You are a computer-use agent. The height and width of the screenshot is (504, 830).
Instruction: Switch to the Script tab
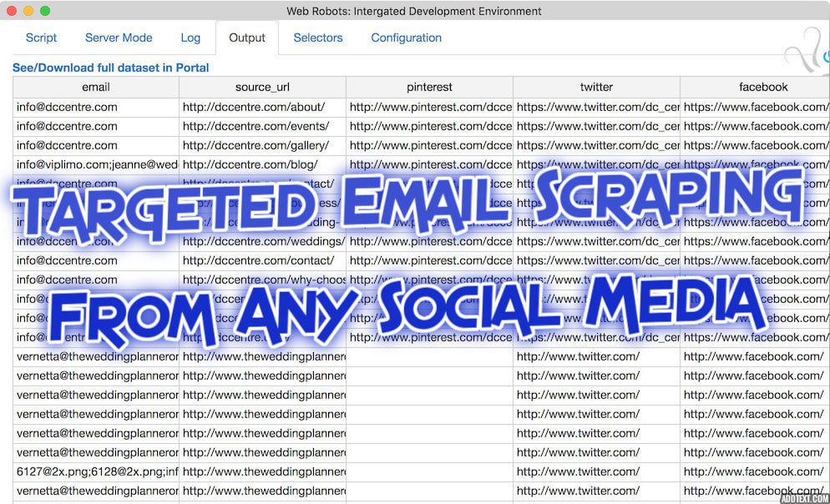coord(41,38)
